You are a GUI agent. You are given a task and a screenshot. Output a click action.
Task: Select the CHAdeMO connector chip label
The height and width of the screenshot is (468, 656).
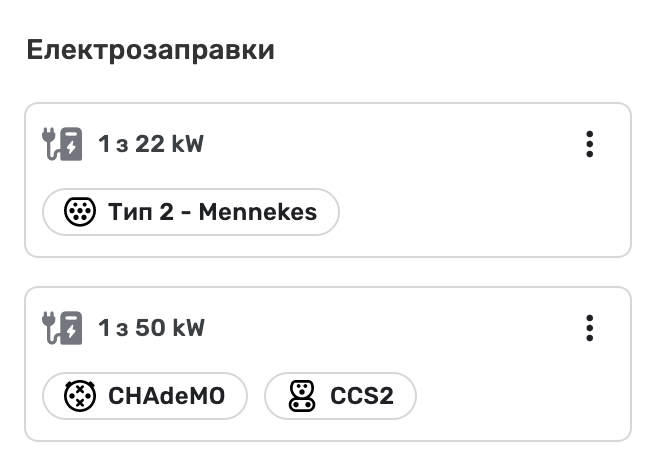point(167,396)
